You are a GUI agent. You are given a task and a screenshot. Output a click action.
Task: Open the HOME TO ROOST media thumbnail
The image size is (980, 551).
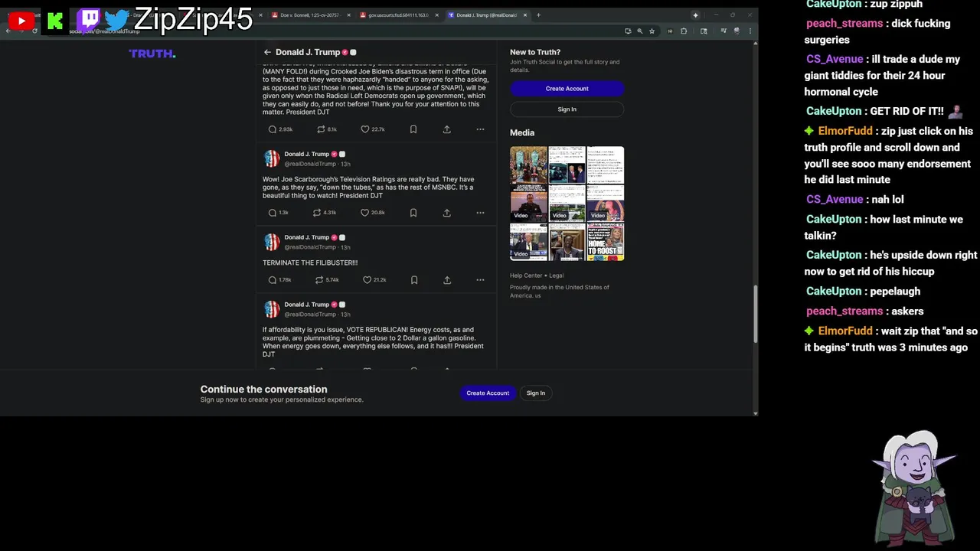(x=606, y=242)
